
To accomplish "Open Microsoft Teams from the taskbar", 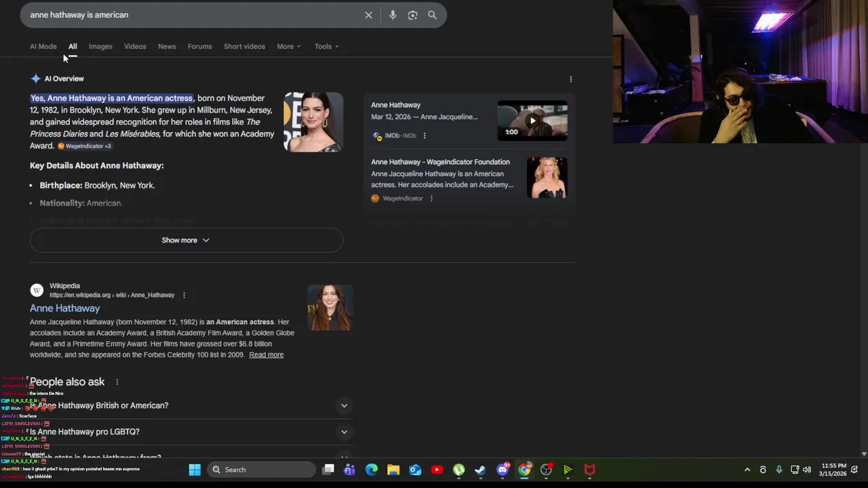I will (350, 470).
